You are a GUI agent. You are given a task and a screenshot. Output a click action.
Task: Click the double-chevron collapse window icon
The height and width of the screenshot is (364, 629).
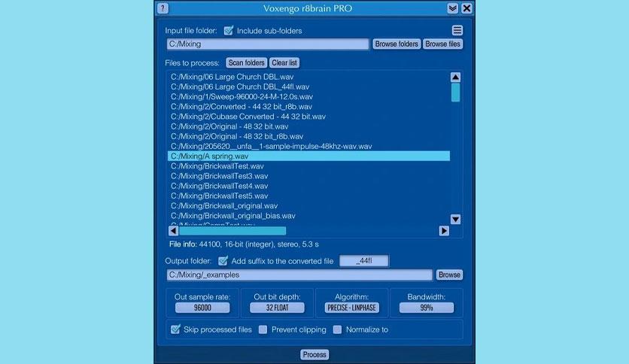(452, 8)
